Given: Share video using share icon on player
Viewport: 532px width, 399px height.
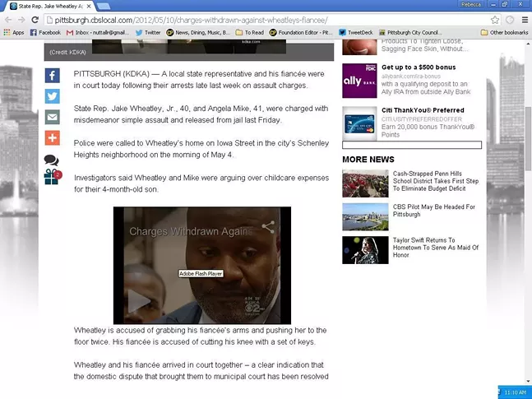Looking at the screenshot, I should coord(268,227).
